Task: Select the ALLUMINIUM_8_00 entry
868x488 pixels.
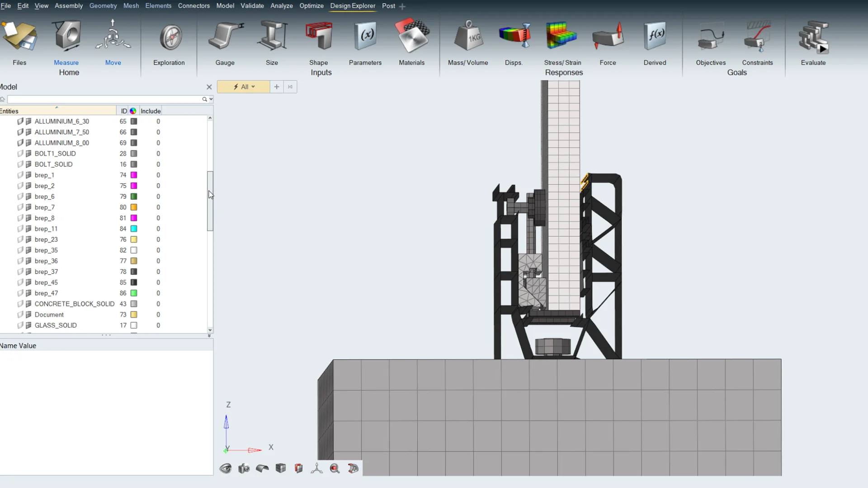Action: click(62, 143)
